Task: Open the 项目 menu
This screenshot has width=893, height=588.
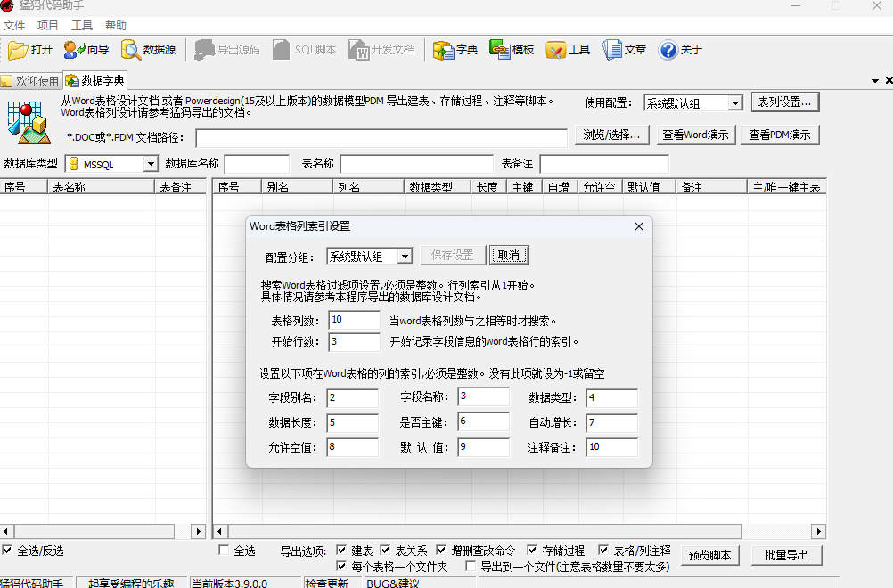Action: [x=48, y=25]
